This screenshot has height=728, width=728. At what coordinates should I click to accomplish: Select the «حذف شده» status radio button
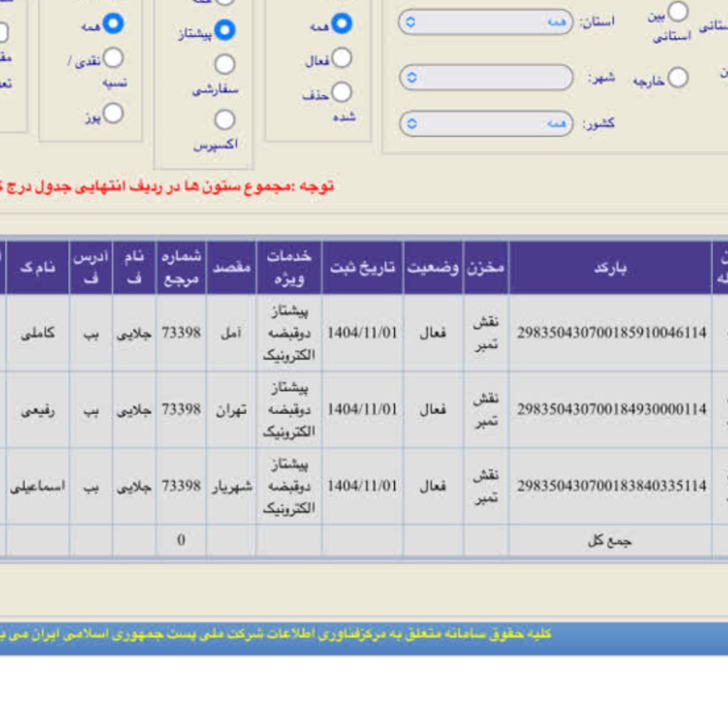[x=341, y=92]
